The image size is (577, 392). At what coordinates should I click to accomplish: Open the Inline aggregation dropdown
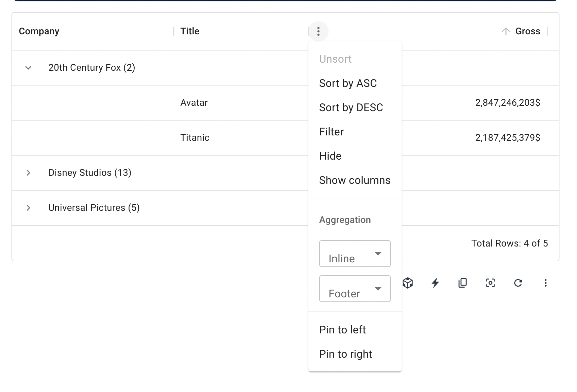click(x=355, y=254)
